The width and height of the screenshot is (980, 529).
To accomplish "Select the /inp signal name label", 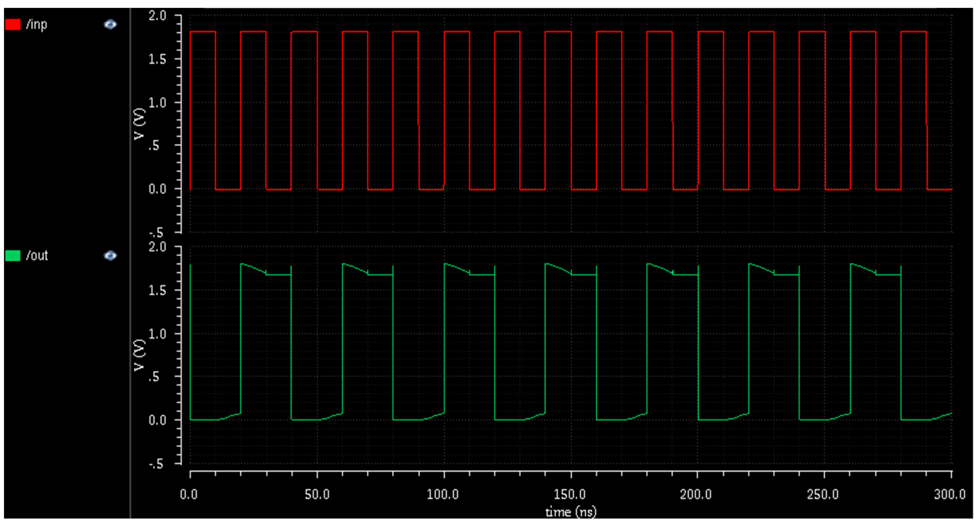I will 37,25.
